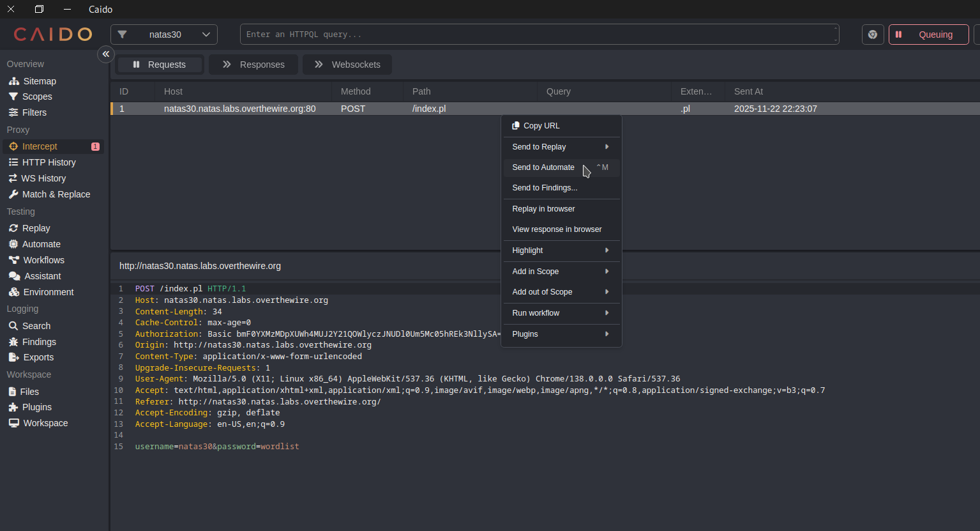Click the Workflows icon in sidebar

[x=13, y=260]
